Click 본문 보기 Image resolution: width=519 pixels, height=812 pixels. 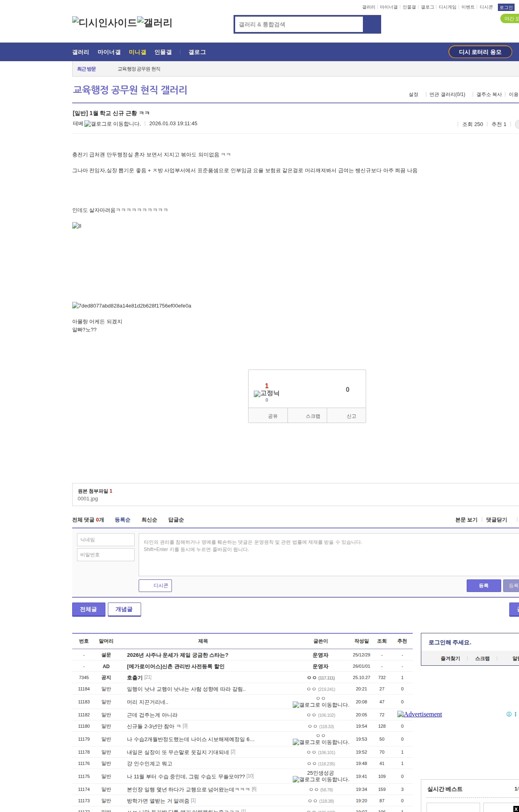[466, 520]
